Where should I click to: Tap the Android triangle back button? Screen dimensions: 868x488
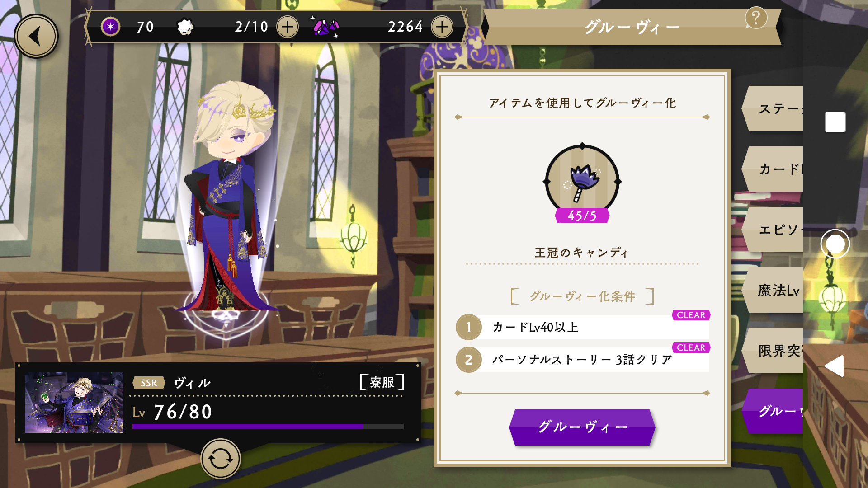pyautogui.click(x=835, y=366)
